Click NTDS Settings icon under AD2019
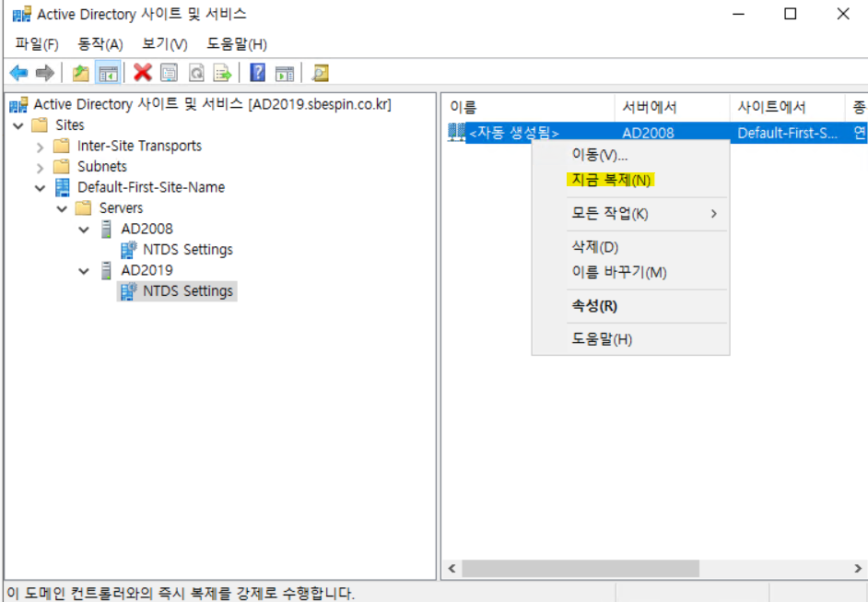The height and width of the screenshot is (602, 868). (128, 291)
